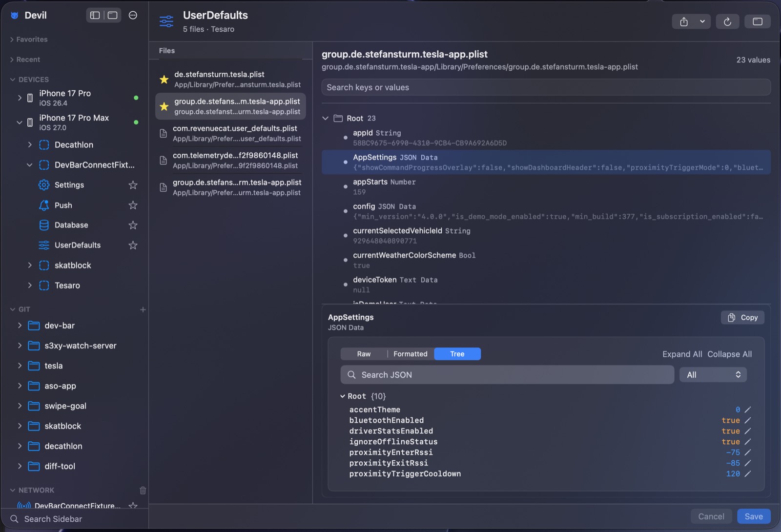Toggle the detail panel view button
This screenshot has width=781, height=532.
coord(758,21)
